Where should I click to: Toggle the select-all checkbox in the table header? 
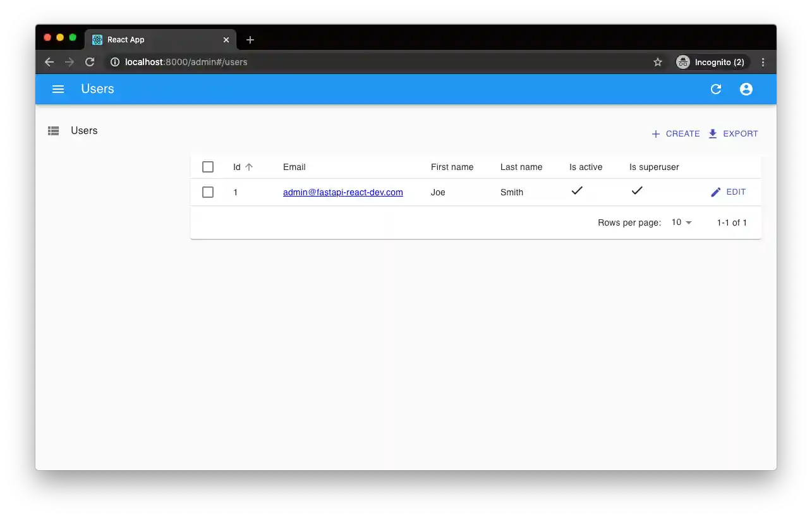[208, 166]
